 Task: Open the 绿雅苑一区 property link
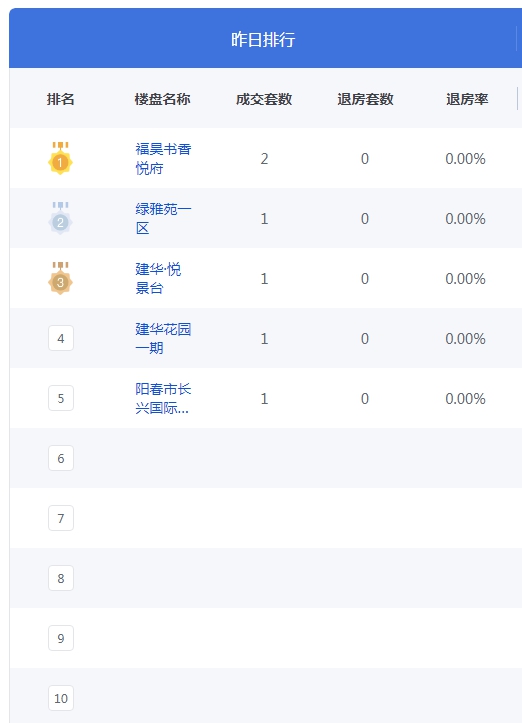click(x=163, y=219)
